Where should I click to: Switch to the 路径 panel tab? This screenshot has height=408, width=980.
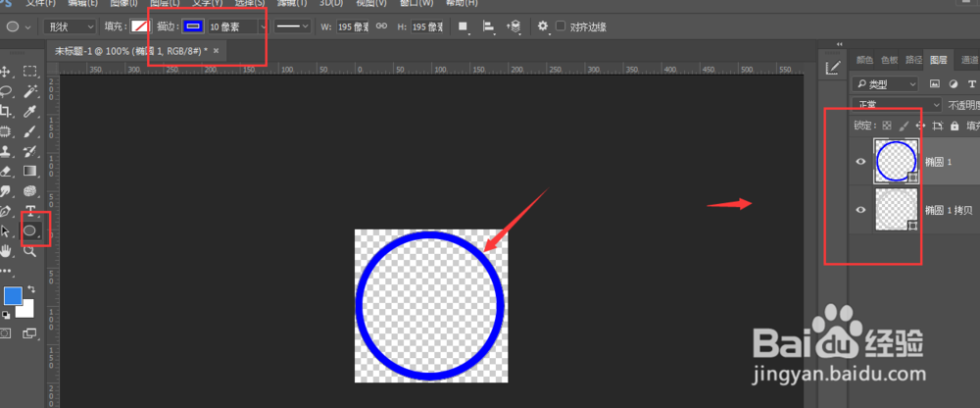coord(913,60)
